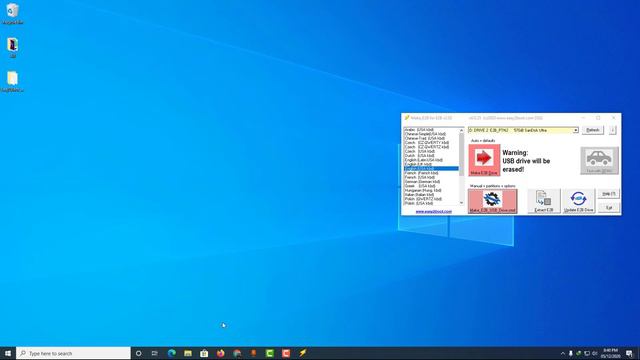Screen dimensions: 640x360
Task: Select Hungarian (Hung. kbd) language entry
Action: [x=431, y=190]
